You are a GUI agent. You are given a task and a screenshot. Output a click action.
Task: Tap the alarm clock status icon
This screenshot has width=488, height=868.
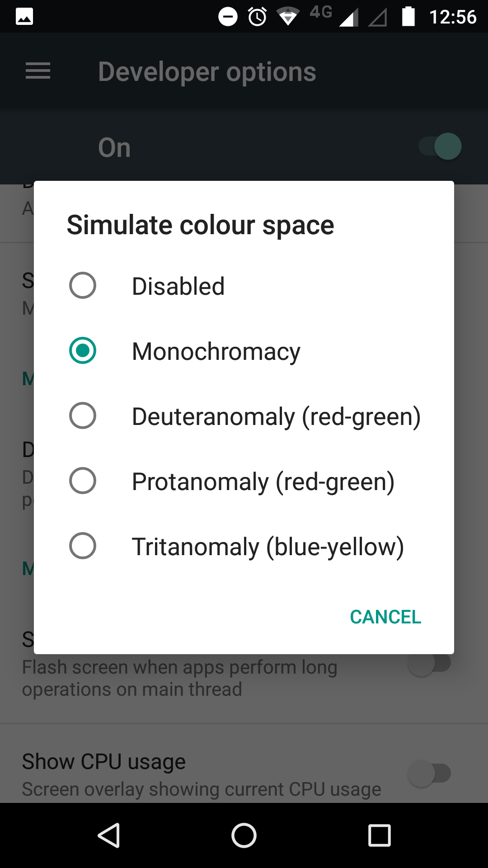pyautogui.click(x=258, y=17)
